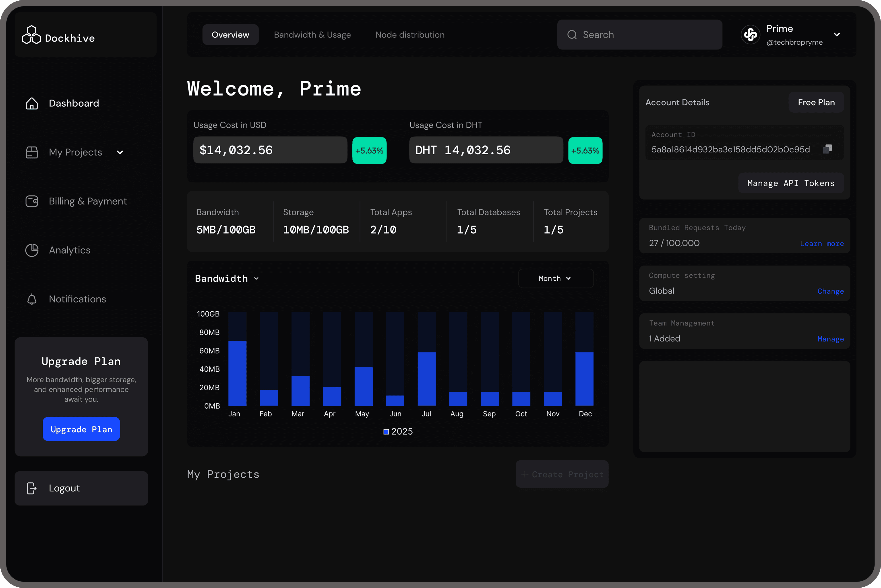881x588 pixels.
Task: Click the 2025 legend color swatch
Action: [386, 432]
